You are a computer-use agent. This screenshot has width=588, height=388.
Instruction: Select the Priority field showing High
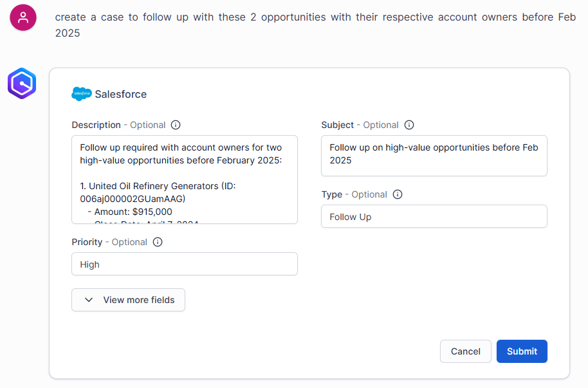click(184, 264)
